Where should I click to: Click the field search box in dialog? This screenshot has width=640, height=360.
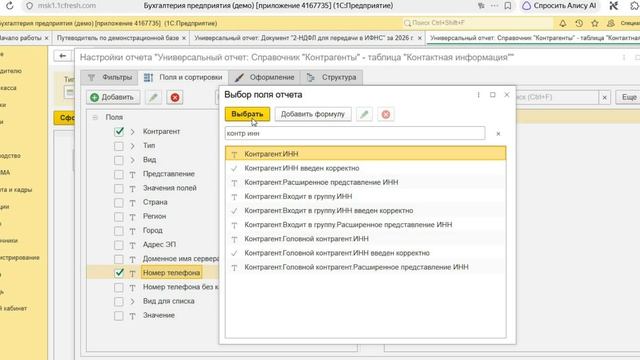coord(355,133)
